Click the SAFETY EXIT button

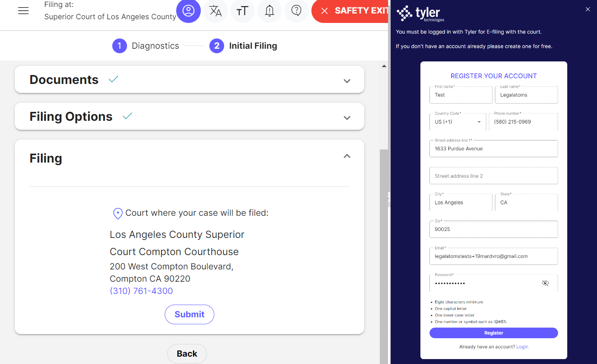350,11
